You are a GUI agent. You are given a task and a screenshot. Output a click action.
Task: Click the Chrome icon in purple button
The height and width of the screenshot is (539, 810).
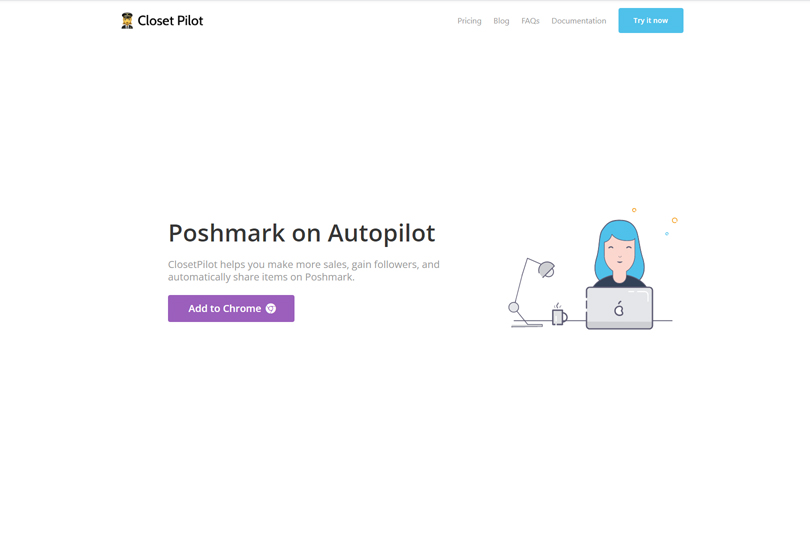coord(271,309)
